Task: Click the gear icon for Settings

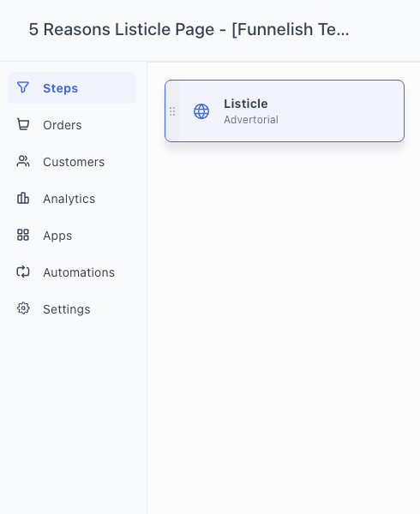Action: click(x=23, y=308)
